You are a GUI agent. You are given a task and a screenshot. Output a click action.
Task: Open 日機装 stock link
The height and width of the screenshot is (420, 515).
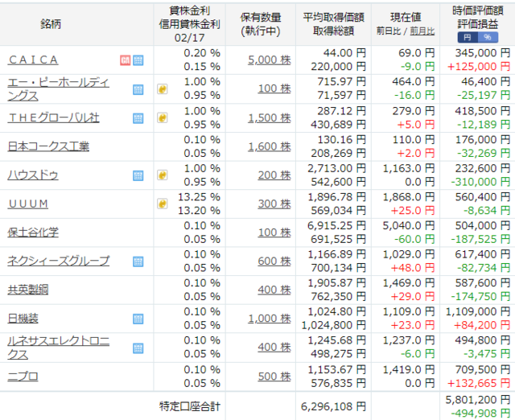(23, 319)
